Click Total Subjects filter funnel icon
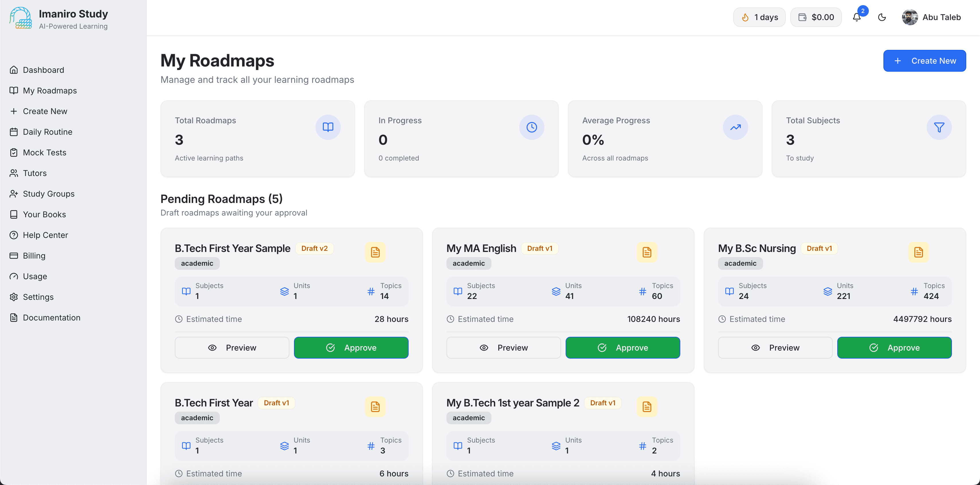Image resolution: width=980 pixels, height=485 pixels. coord(939,127)
